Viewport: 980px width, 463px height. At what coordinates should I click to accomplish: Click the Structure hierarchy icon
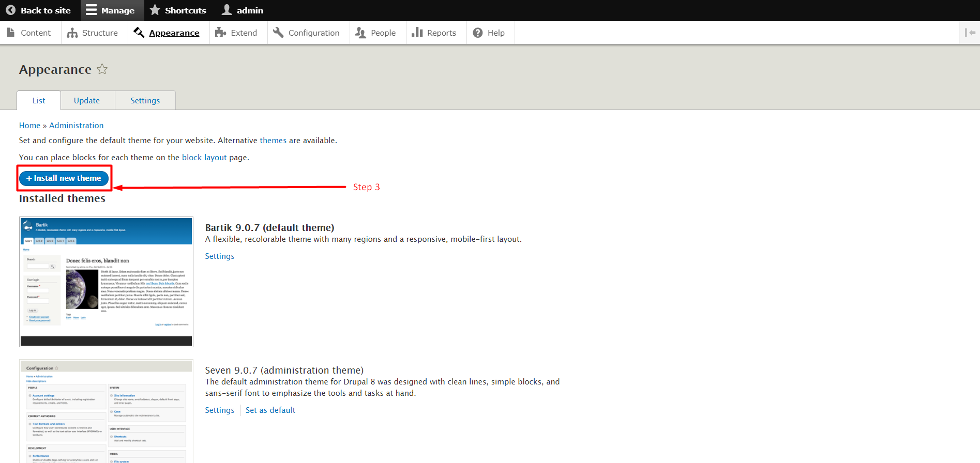72,33
